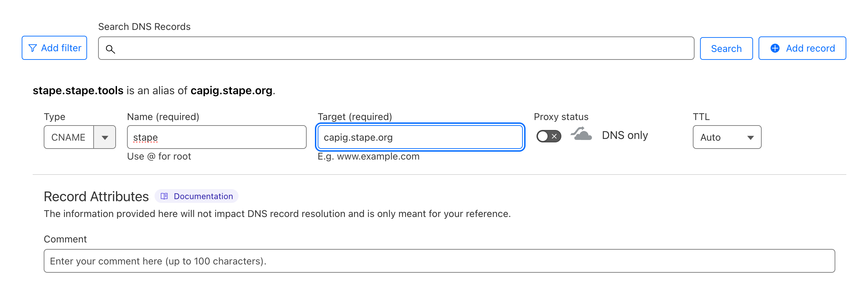Click the Record Attributes heading
Viewport: 868px width, 293px height.
[96, 196]
